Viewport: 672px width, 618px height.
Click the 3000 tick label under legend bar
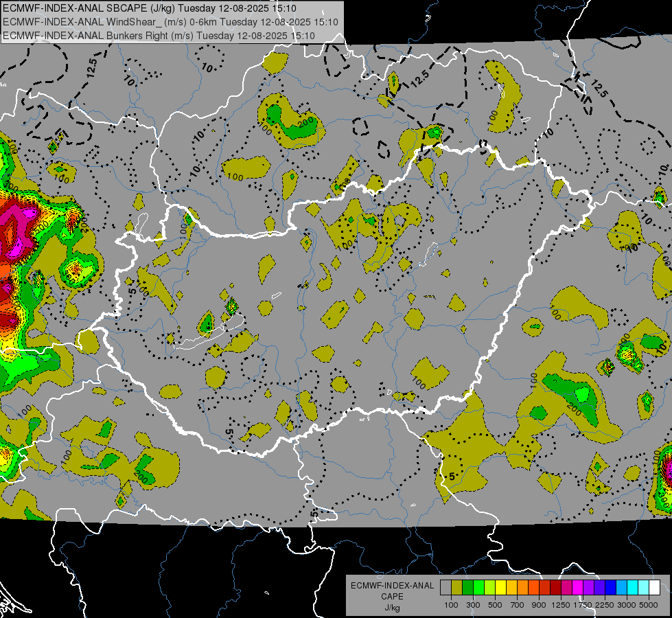pos(627,605)
